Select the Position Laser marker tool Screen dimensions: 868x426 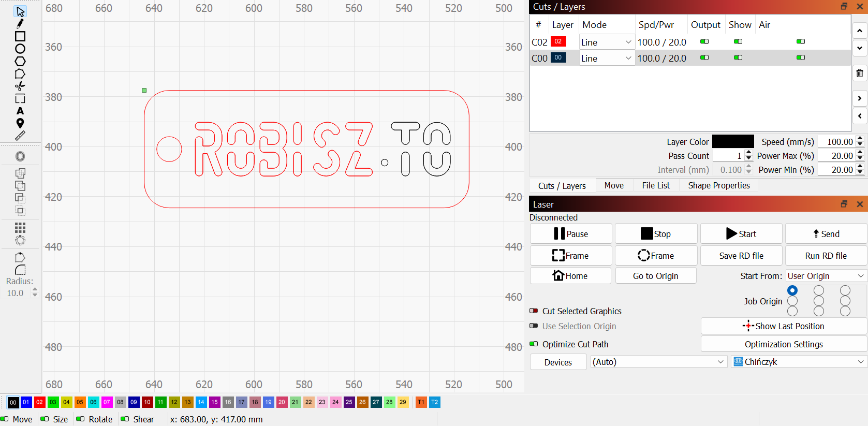point(20,123)
